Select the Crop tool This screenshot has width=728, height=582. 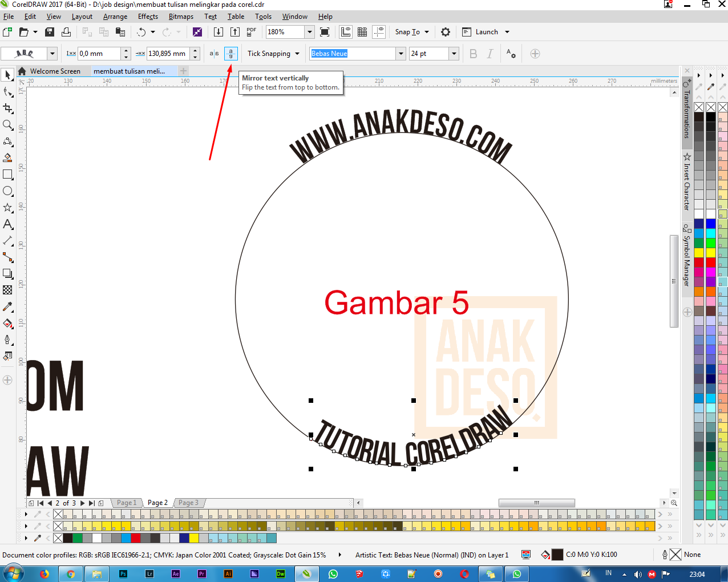[x=7, y=108]
